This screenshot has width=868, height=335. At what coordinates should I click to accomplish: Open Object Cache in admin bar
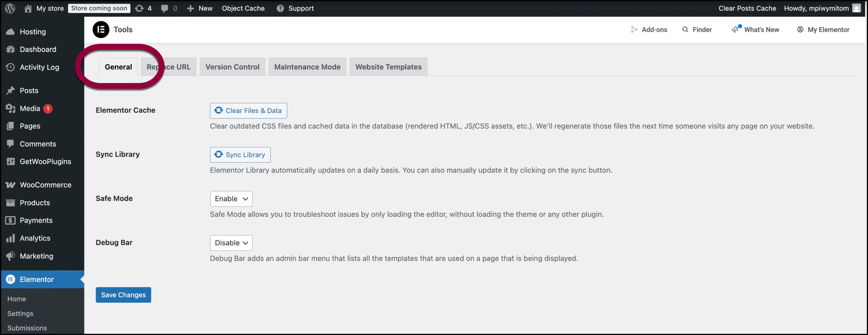click(x=243, y=8)
